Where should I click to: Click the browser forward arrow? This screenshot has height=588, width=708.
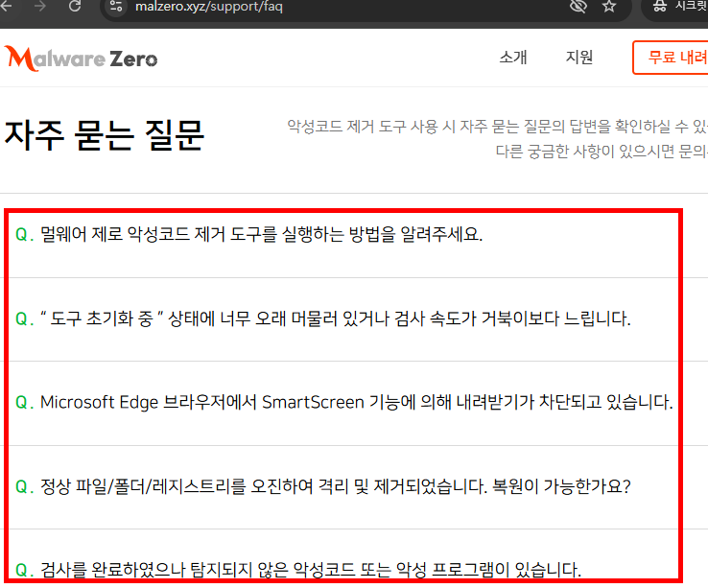click(39, 7)
